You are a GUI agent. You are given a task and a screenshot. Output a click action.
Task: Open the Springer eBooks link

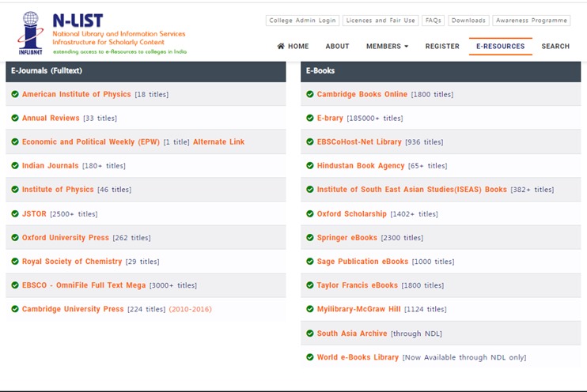pyautogui.click(x=347, y=238)
